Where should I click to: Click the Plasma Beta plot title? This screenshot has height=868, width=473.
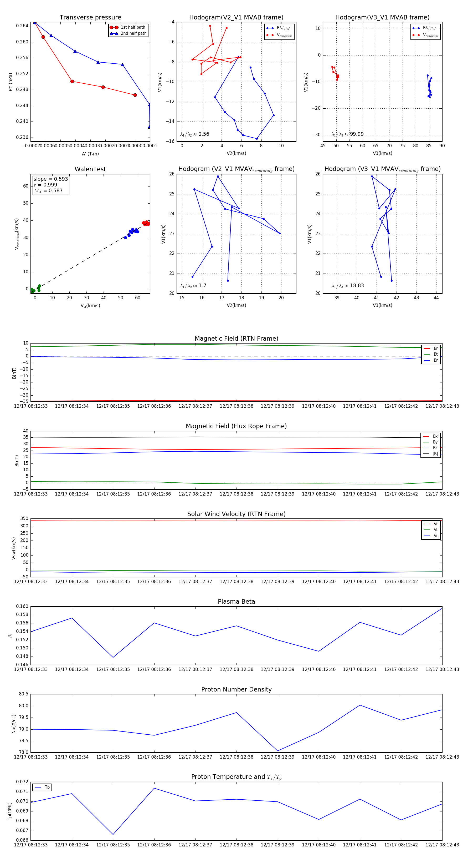point(236,602)
